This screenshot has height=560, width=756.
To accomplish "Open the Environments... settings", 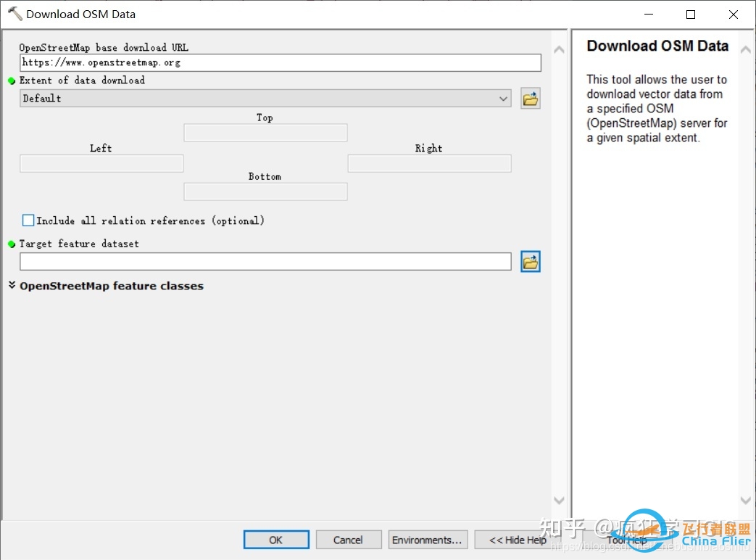I will tap(427, 540).
